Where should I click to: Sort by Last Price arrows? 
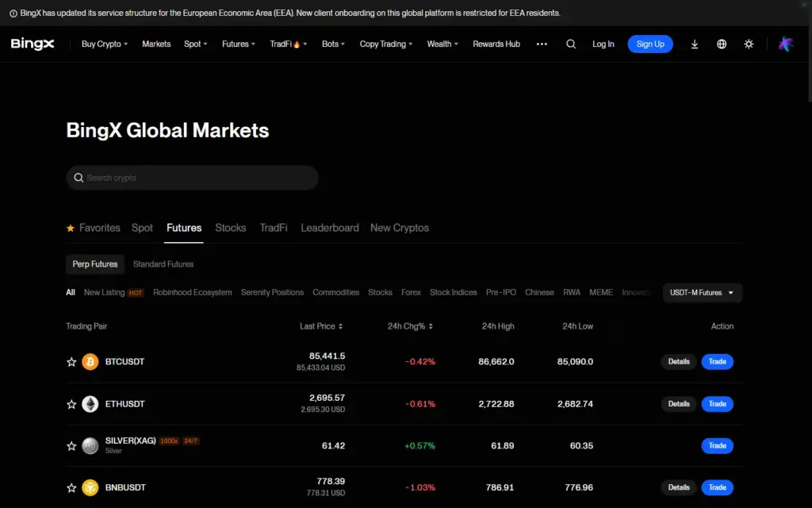point(340,326)
